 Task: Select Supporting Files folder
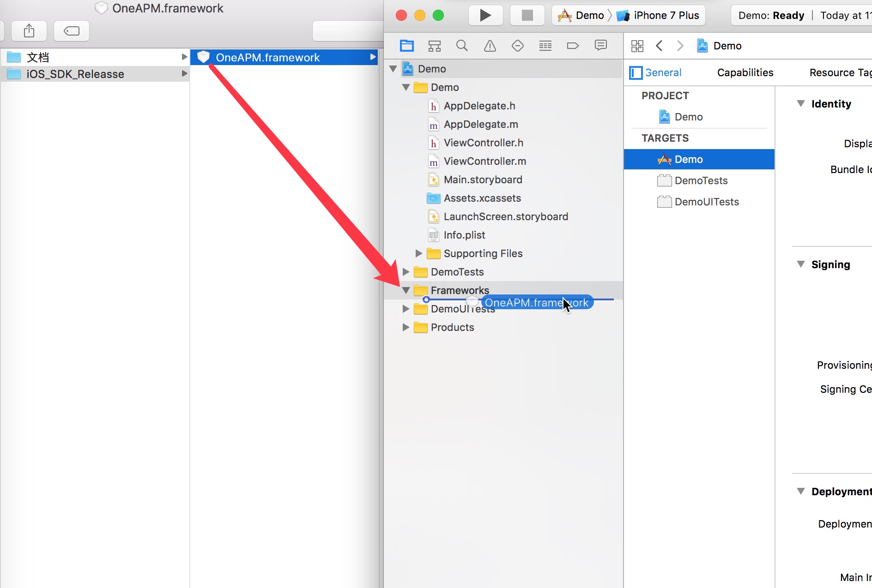tap(483, 253)
